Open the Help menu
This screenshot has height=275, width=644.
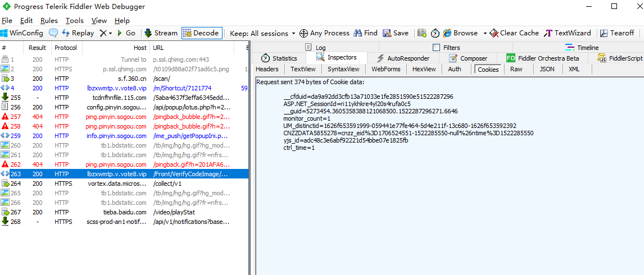coord(122,21)
